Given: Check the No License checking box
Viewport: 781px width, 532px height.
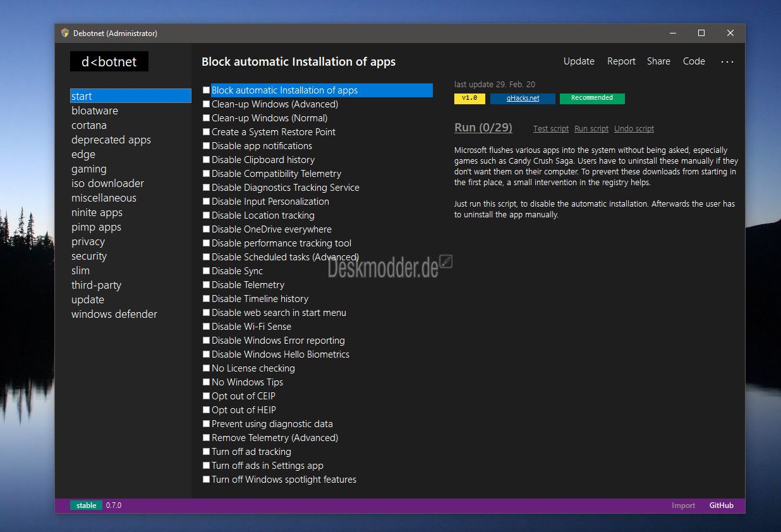Looking at the screenshot, I should [206, 368].
